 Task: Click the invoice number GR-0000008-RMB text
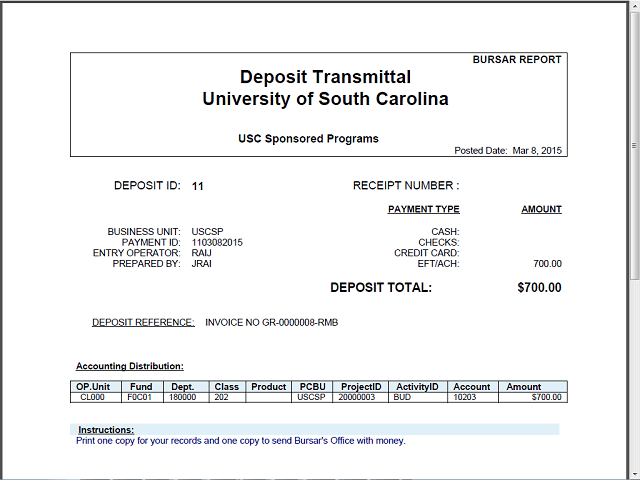[x=300, y=322]
